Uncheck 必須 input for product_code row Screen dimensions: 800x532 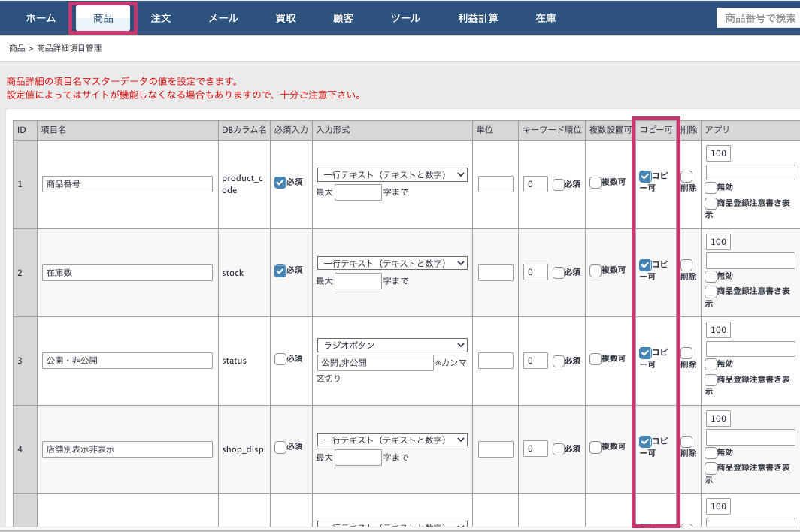[x=280, y=182]
